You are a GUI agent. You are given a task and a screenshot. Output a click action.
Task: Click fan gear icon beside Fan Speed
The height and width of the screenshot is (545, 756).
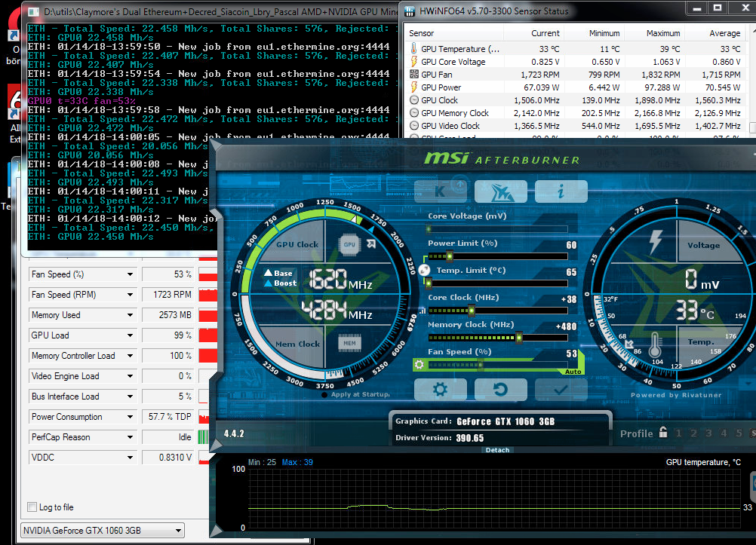419,365
